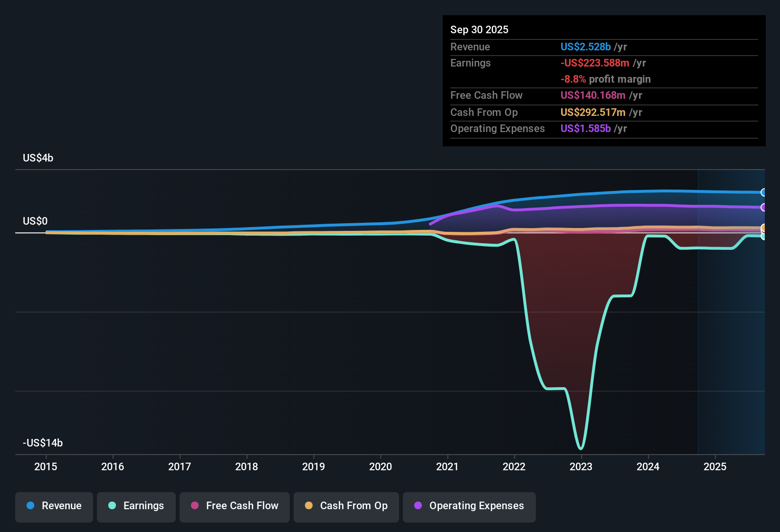
Task: Select the orange Cash From Op endpoint marker
Action: (x=764, y=228)
